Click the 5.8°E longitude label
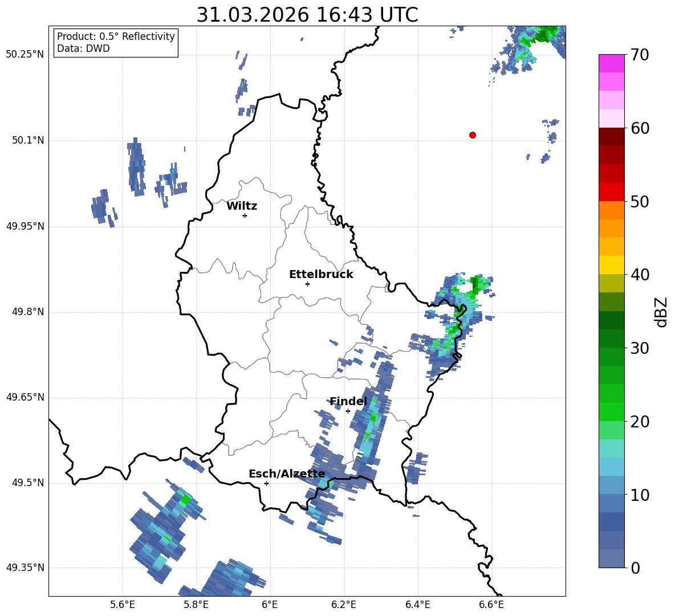The image size is (675, 616). point(196,605)
